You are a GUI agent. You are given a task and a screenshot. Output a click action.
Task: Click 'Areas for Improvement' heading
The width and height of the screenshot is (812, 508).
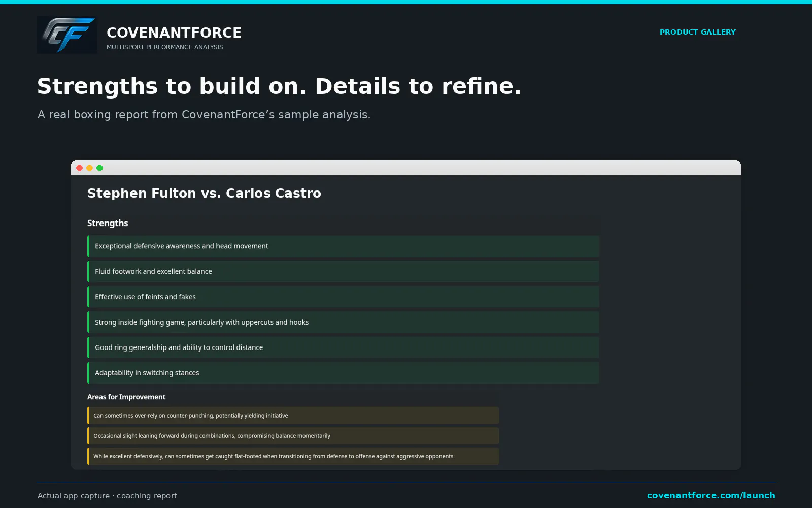[x=126, y=397]
